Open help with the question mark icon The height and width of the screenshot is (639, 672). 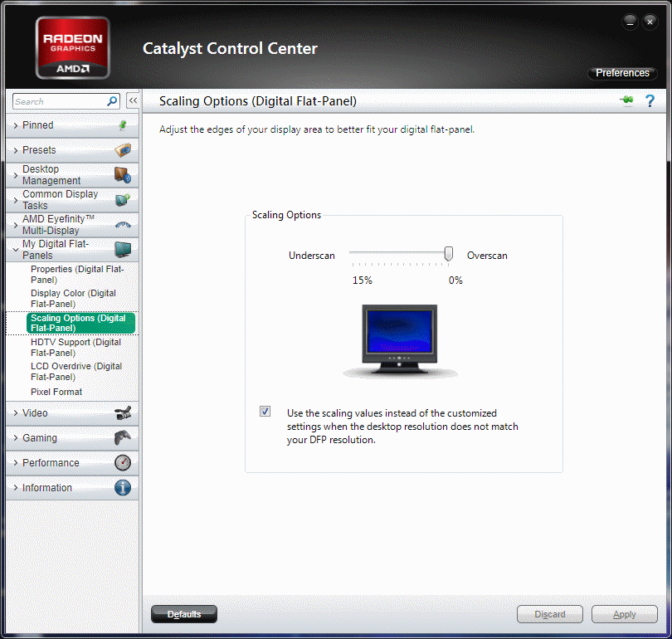[650, 100]
